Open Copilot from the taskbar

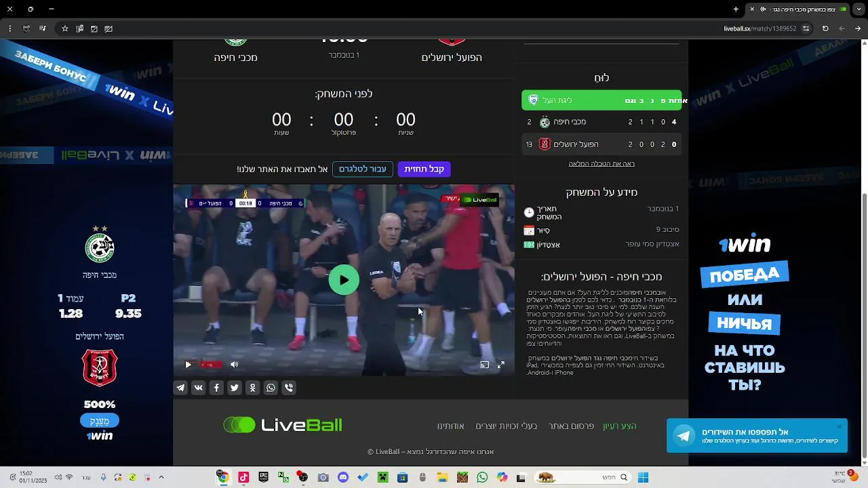(502, 477)
